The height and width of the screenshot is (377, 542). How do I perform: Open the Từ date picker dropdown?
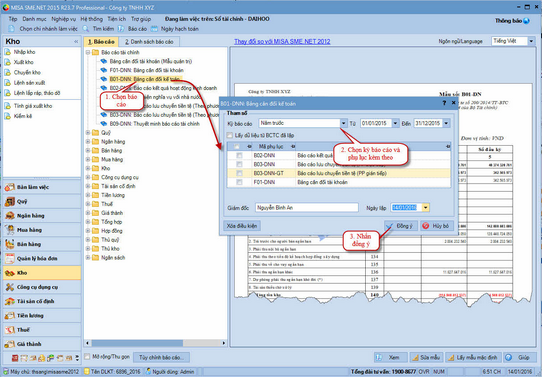pos(395,123)
